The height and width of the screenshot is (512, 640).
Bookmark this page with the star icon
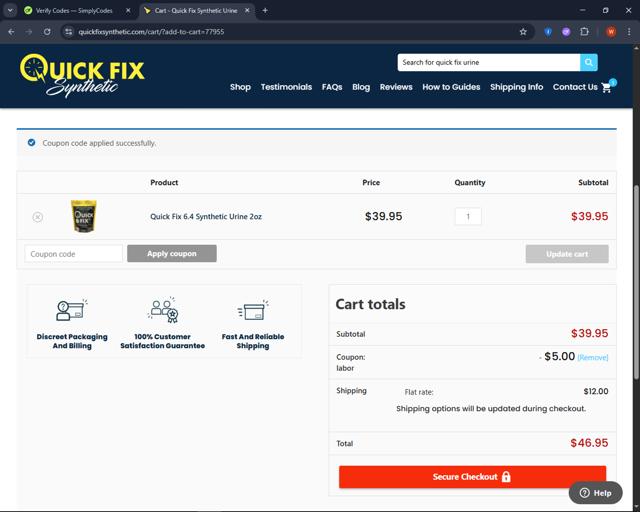click(x=523, y=32)
